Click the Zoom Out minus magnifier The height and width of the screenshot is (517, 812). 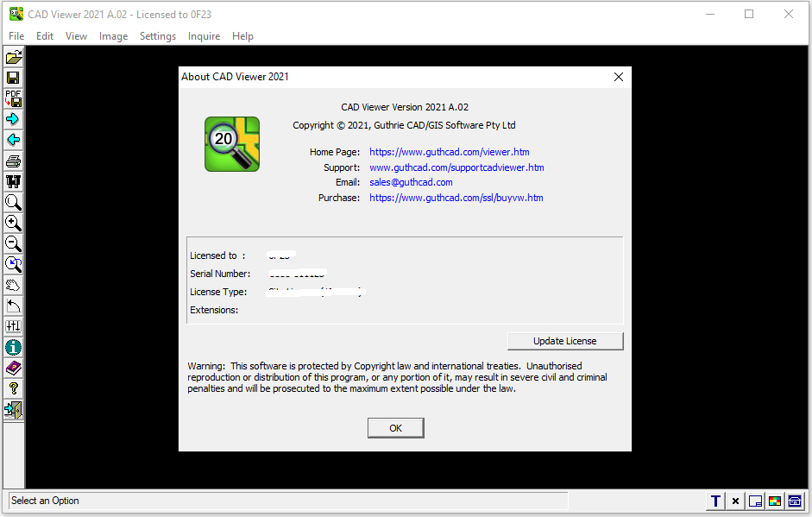pyautogui.click(x=14, y=244)
